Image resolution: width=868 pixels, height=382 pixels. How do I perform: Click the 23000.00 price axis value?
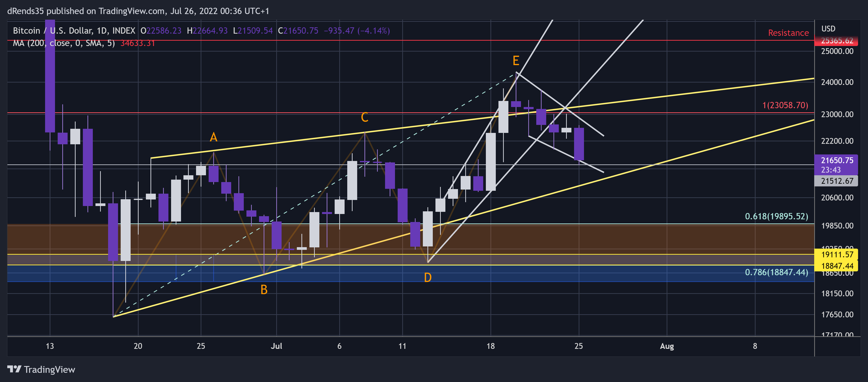pos(837,115)
